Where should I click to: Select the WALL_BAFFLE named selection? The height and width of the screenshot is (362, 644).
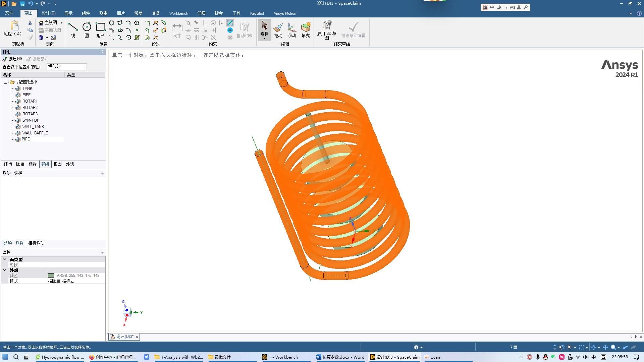click(x=35, y=133)
